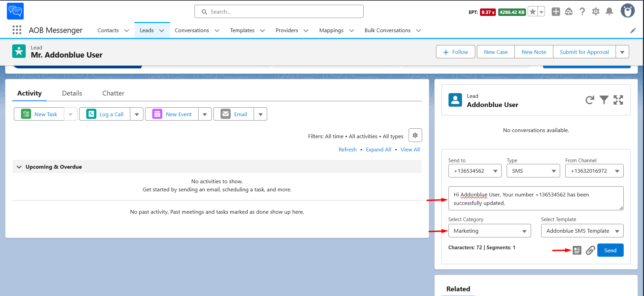
Task: Attach a file with paperclip icon
Action: point(590,250)
